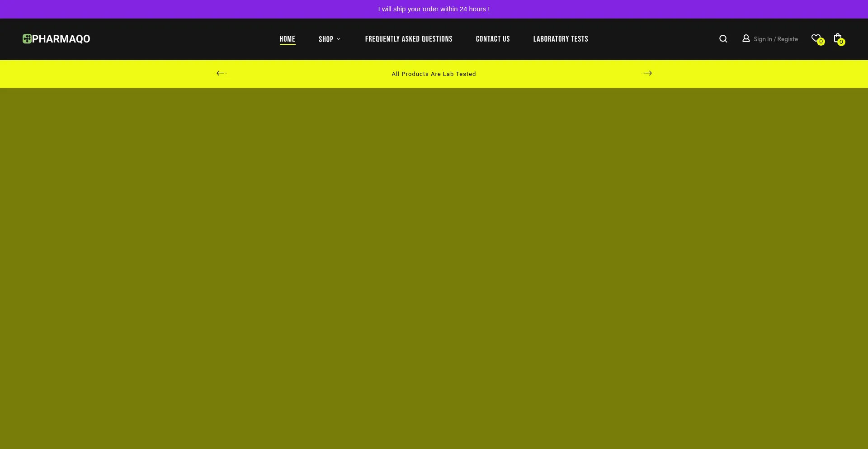Image resolution: width=868 pixels, height=449 pixels.
Task: Show previous announcement with left arrow
Action: [x=222, y=73]
